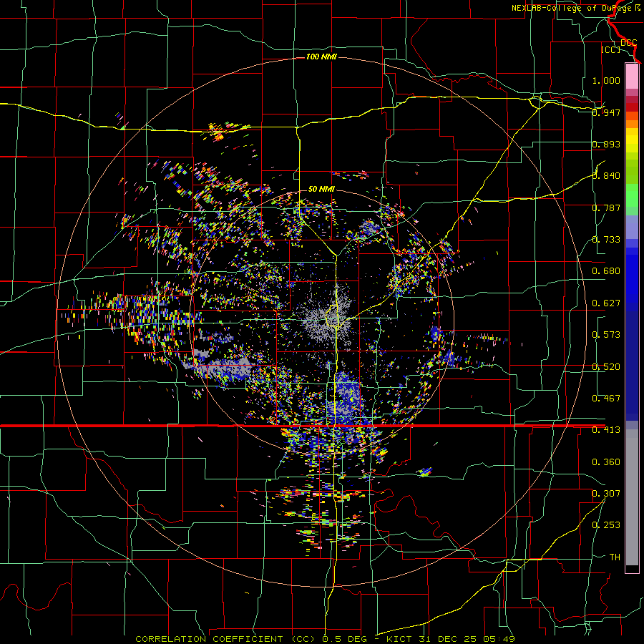Screen dimensions: 644x644
Task: Click the 0.360 scale value
Action: pyautogui.click(x=606, y=462)
